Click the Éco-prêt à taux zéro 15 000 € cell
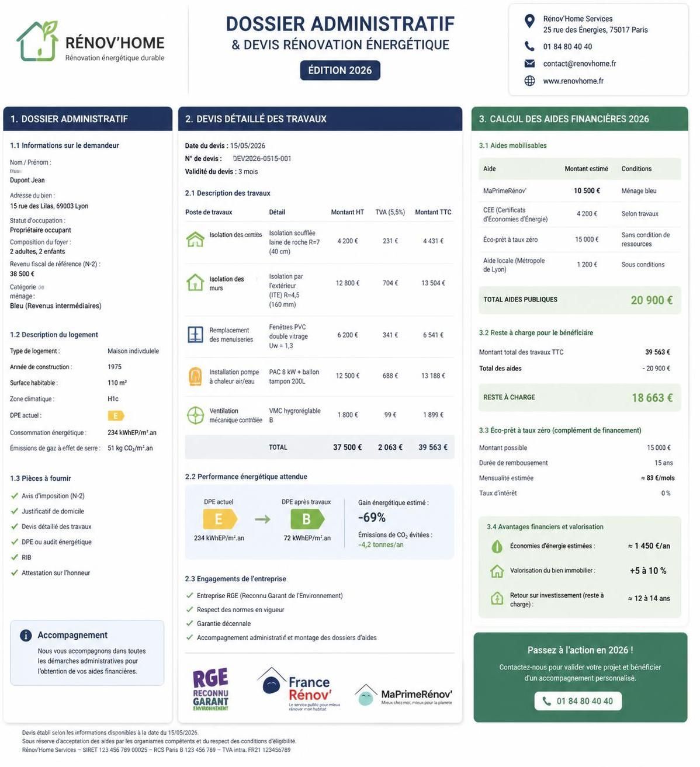The width and height of the screenshot is (700, 767). coord(587,240)
